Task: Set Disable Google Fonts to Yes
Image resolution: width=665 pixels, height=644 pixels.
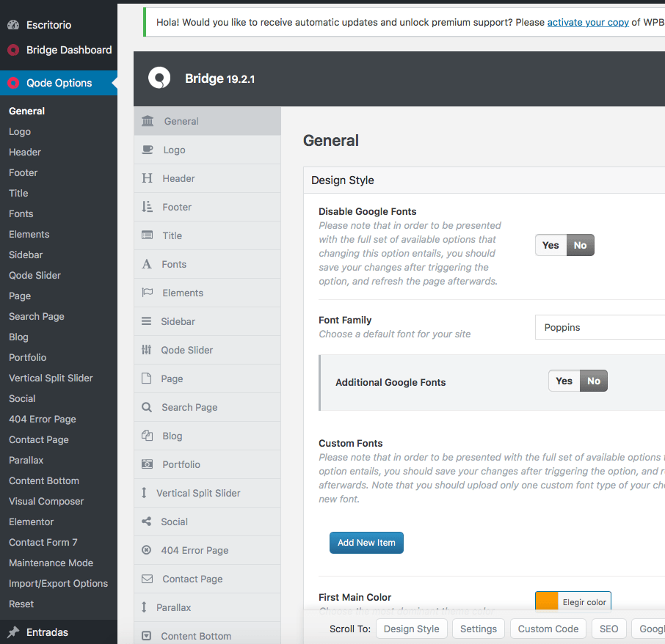Action: tap(550, 245)
